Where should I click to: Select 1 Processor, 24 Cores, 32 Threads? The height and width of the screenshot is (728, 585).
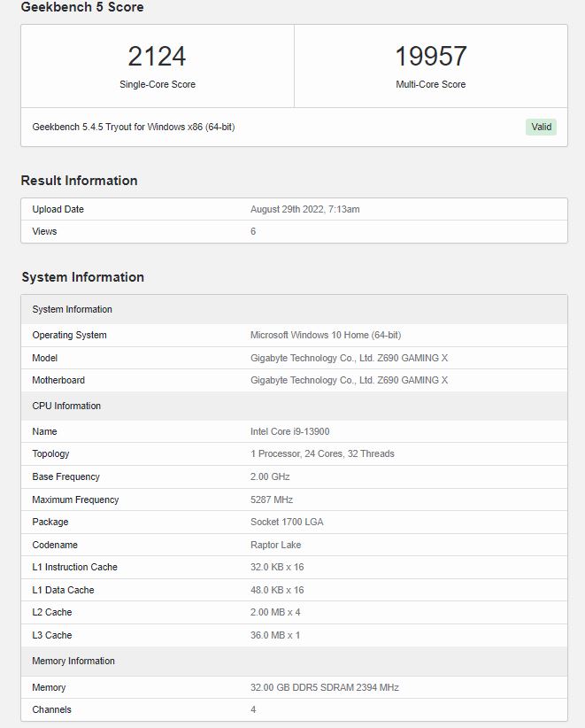322,453
